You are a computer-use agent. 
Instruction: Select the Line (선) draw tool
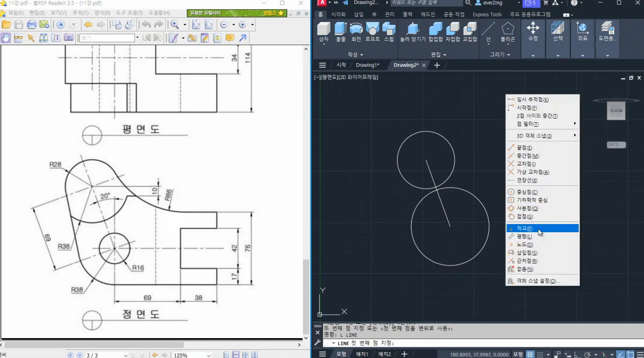point(489,32)
